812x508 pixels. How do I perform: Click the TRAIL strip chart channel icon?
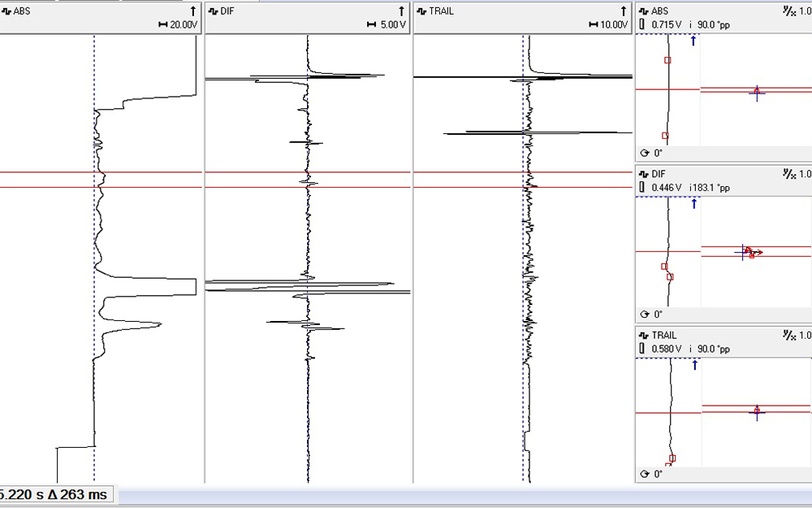(421, 11)
